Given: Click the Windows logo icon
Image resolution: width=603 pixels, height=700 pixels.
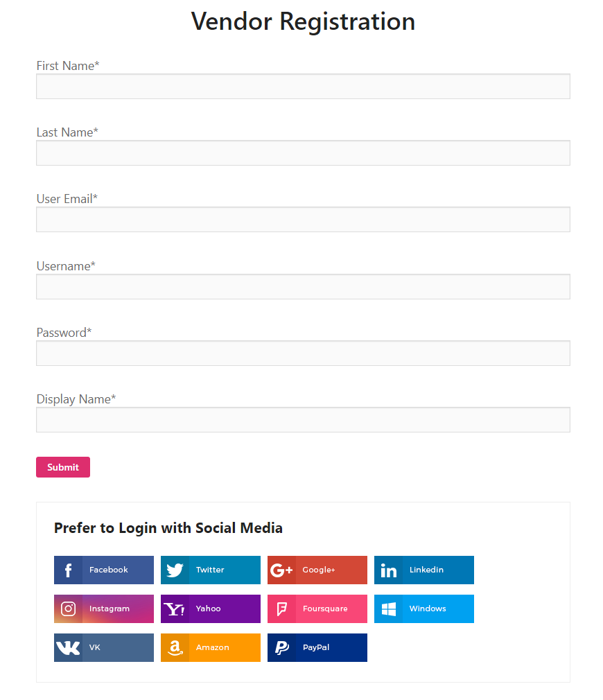Looking at the screenshot, I should pos(388,609).
